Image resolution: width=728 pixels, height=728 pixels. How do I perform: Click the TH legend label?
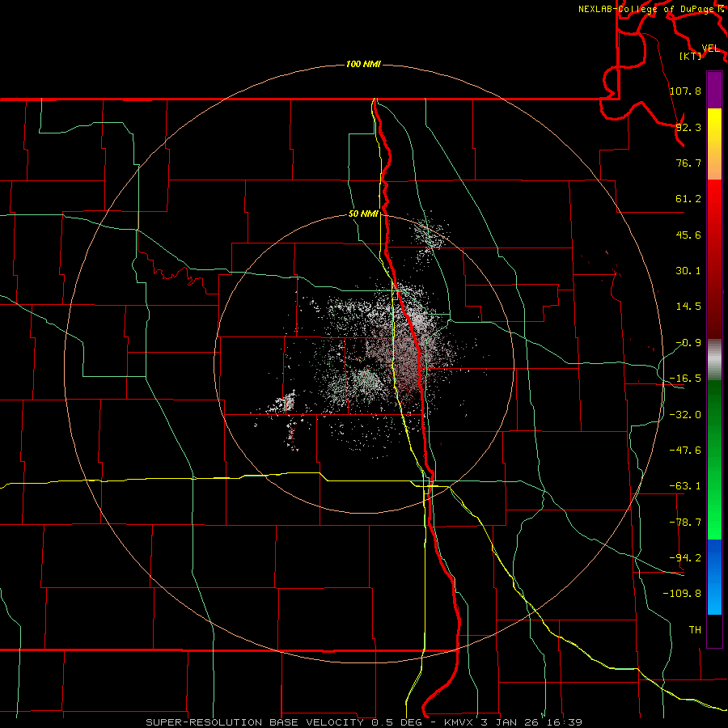pos(695,629)
